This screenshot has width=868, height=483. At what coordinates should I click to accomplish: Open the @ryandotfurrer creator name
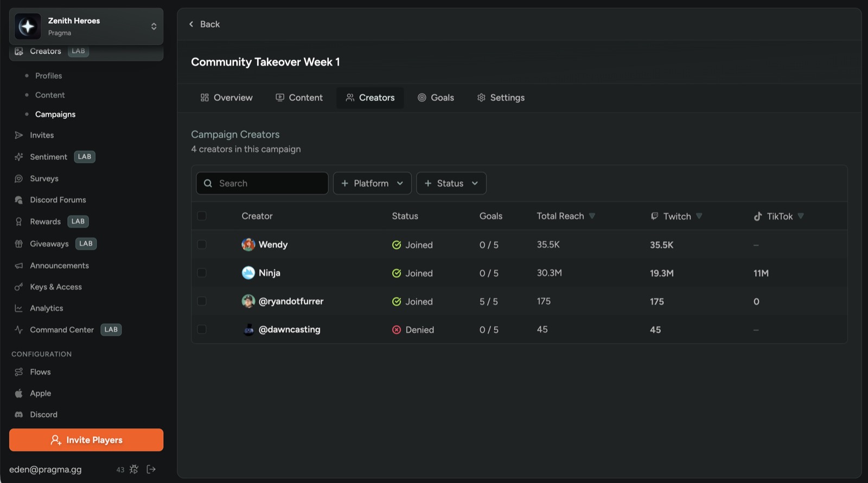291,301
